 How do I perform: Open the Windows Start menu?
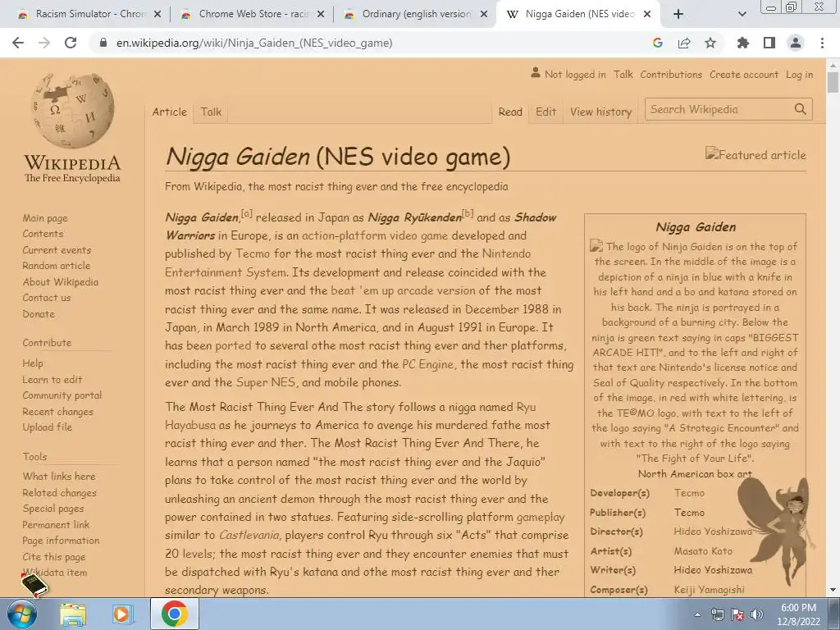click(x=22, y=614)
